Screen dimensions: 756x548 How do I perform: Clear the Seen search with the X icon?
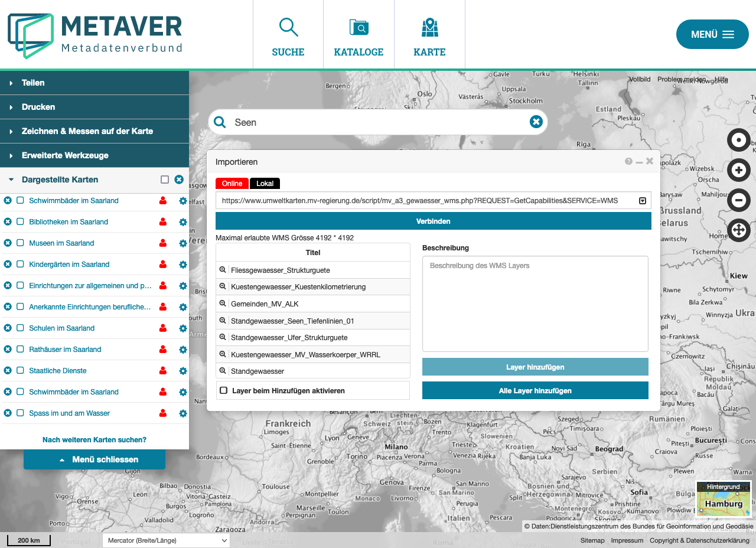coord(536,122)
